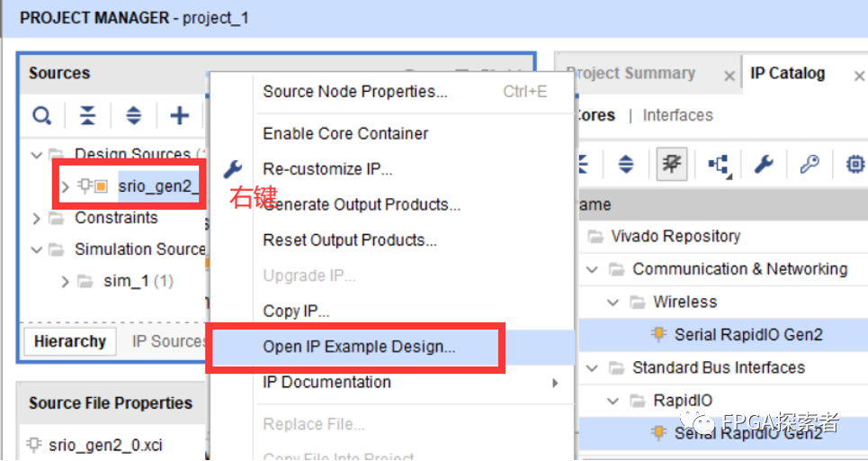Click the Re-customize IP wrench icon
The width and height of the screenshot is (868, 461).
(232, 169)
